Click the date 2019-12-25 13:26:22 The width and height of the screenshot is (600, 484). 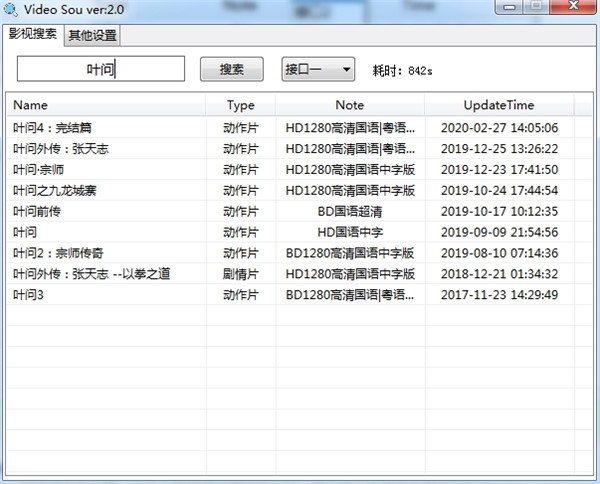[x=499, y=148]
